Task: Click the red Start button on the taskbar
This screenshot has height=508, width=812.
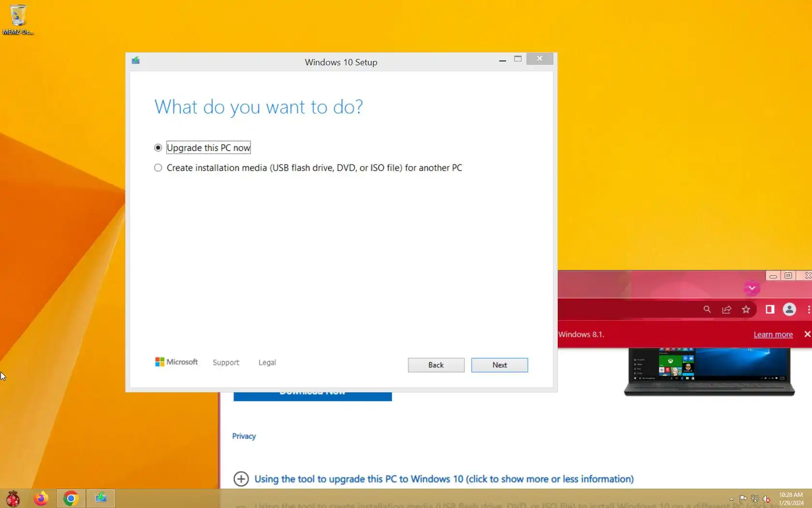Action: coord(13,498)
